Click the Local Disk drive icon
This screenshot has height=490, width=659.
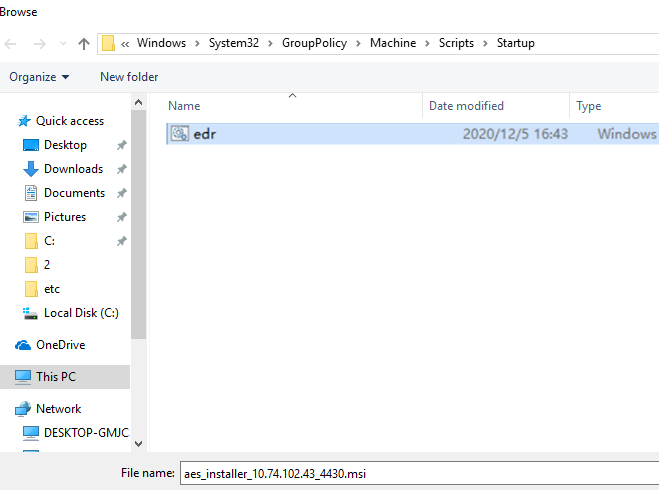tap(30, 313)
